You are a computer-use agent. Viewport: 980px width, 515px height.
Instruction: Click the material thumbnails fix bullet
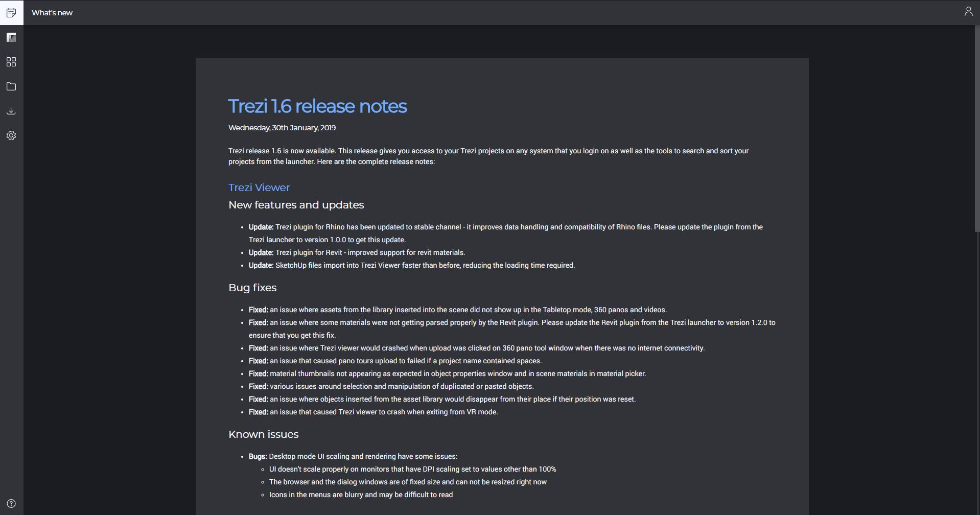coord(448,373)
